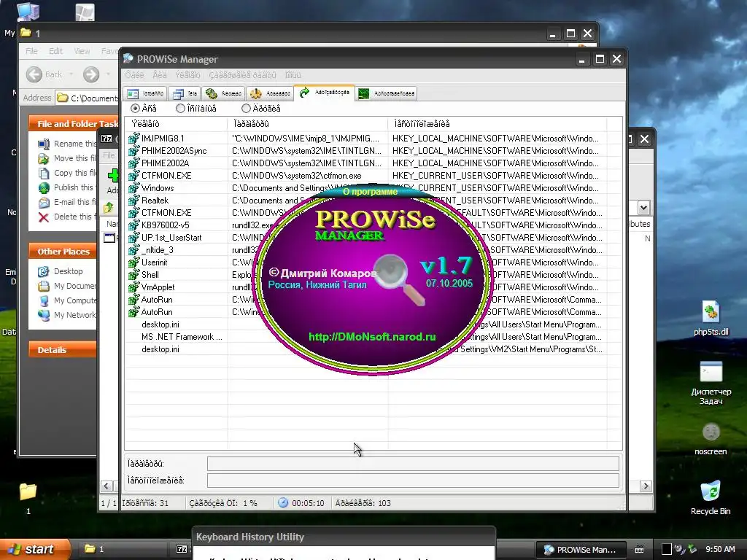Click the green plus Add icon
The width and height of the screenshot is (747, 560).
pos(113,175)
